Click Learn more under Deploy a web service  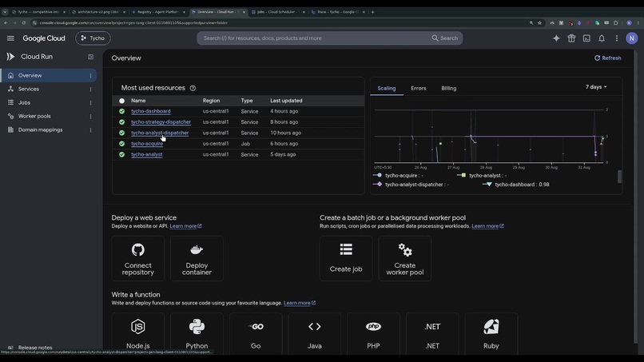[185, 226]
